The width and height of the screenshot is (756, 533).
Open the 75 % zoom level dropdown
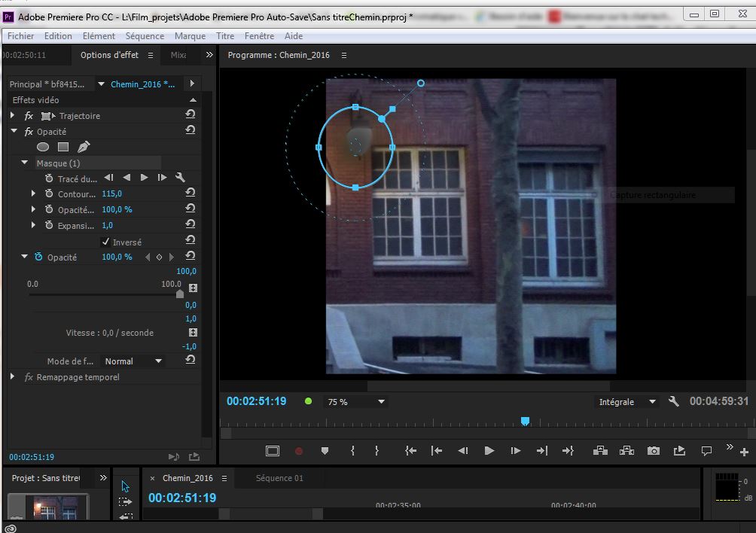(x=355, y=402)
